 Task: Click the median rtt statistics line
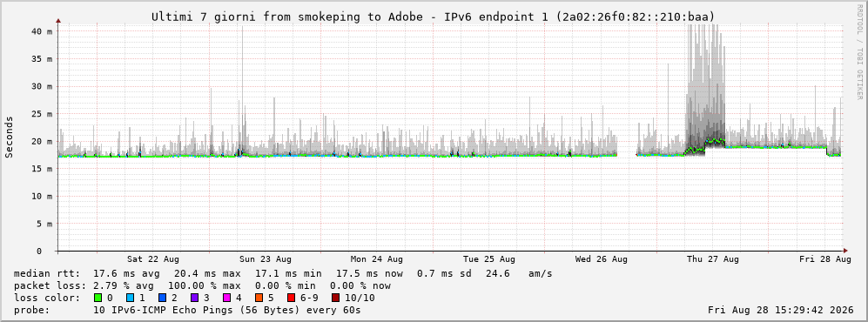click(x=283, y=274)
